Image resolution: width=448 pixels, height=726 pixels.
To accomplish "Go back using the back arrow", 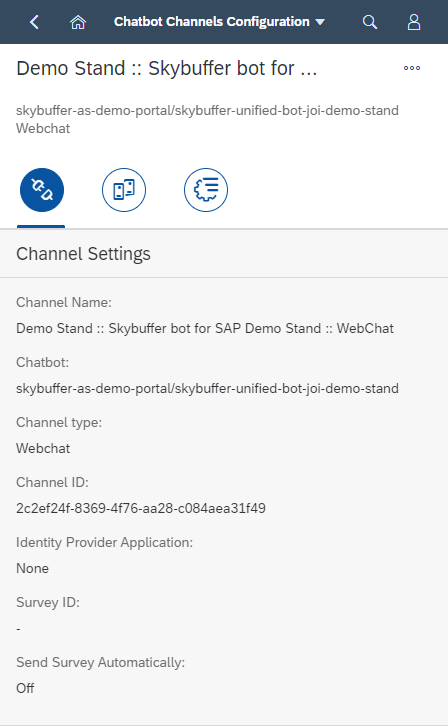I will pyautogui.click(x=34, y=22).
